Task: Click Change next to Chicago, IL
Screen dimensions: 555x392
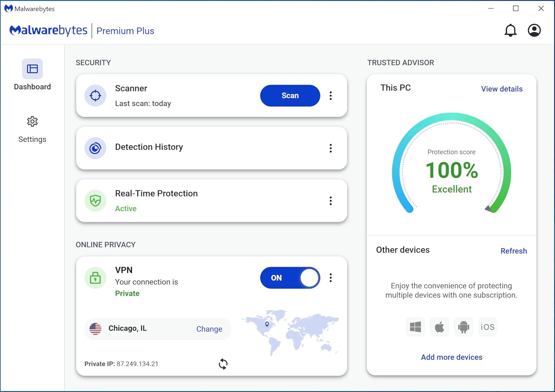Action: click(209, 329)
